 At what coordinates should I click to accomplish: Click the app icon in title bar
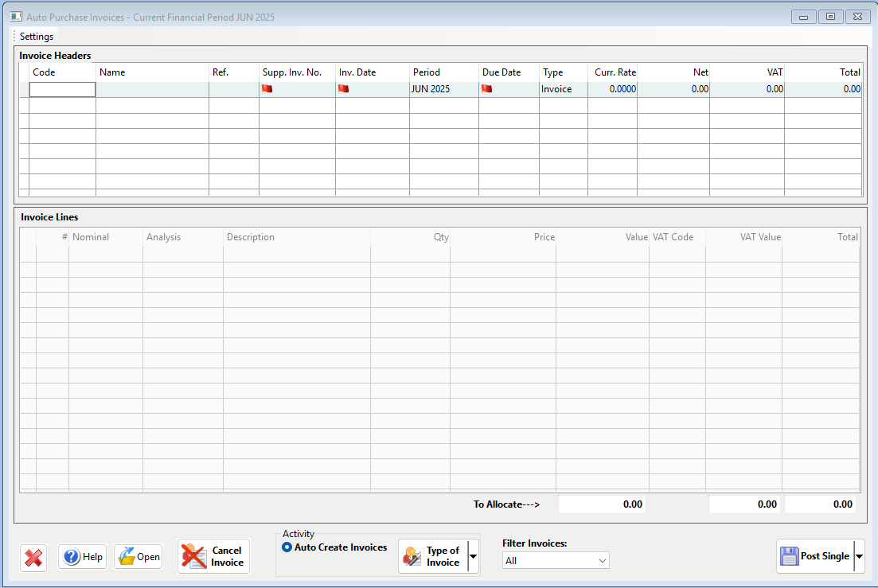16,17
